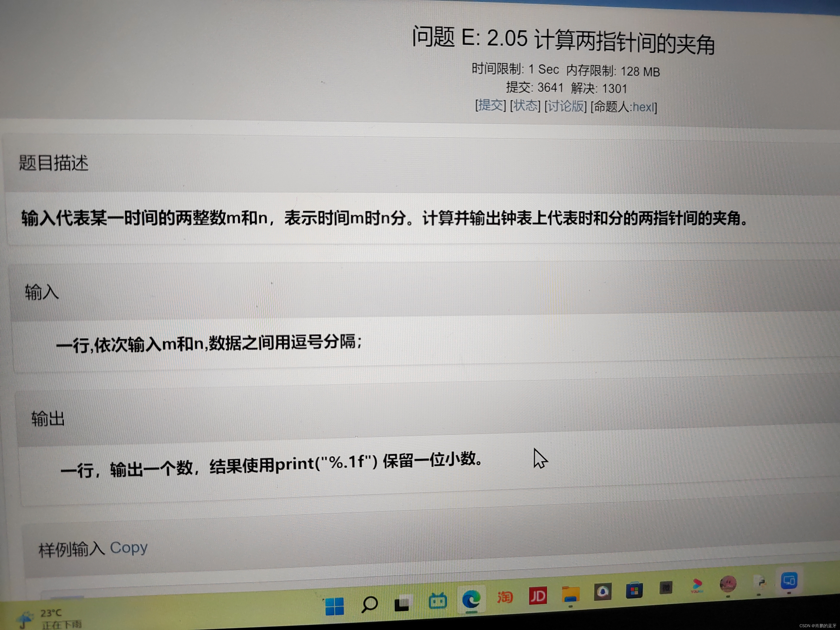The width and height of the screenshot is (840, 630).
Task: Copy the sample input with Copy link
Action: (x=129, y=548)
